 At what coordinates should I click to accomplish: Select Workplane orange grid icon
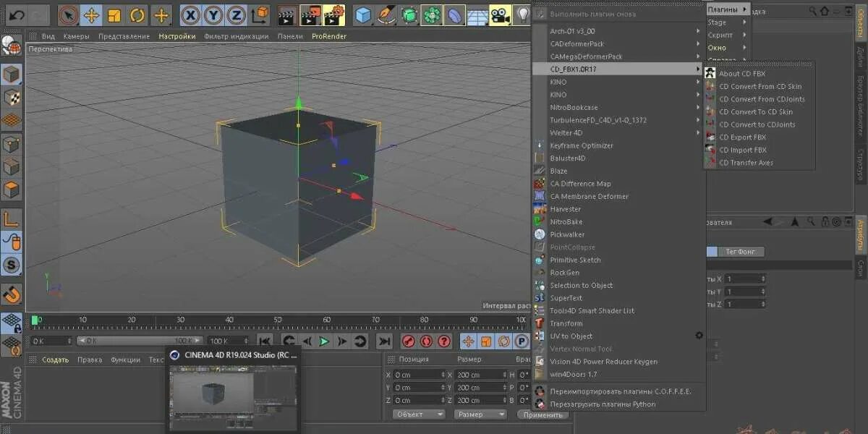(x=12, y=120)
